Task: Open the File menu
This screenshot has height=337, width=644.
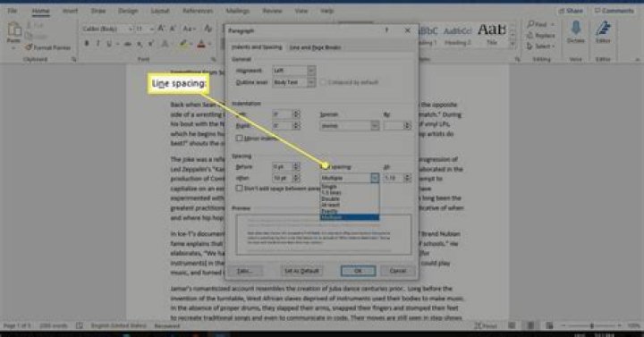Action: [x=13, y=11]
